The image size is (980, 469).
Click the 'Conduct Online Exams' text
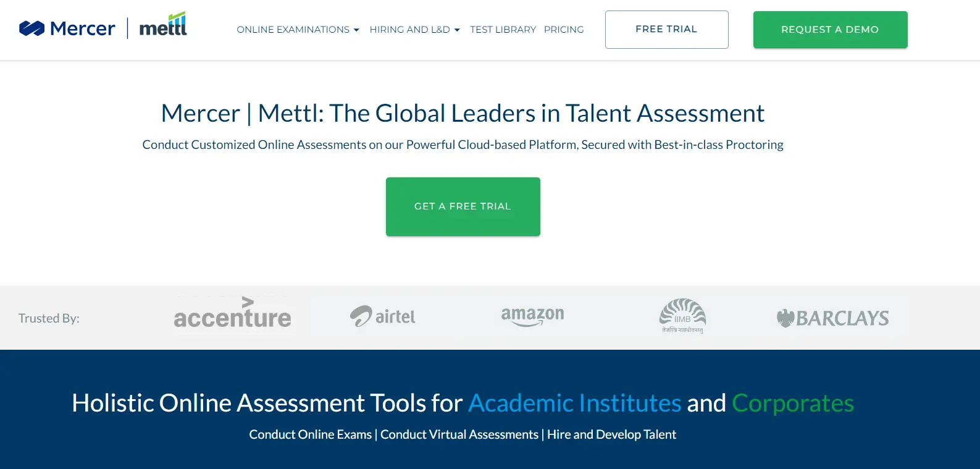(310, 434)
